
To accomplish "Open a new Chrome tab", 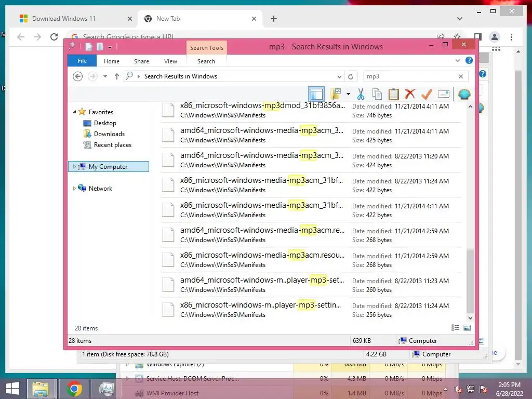I will click(x=274, y=19).
